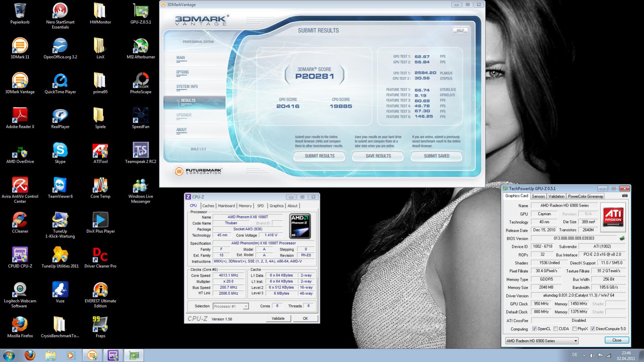Image resolution: width=644 pixels, height=362 pixels.
Task: Toggle OpenCL checkbox in GPU-Z
Action: coord(534,329)
